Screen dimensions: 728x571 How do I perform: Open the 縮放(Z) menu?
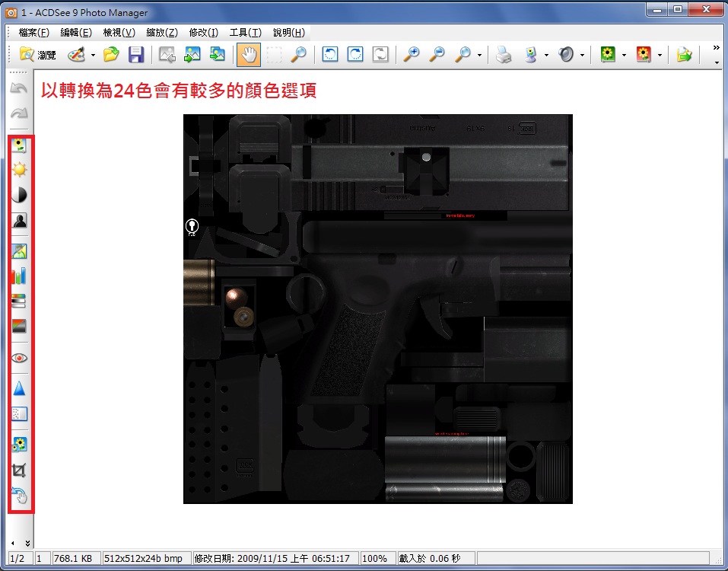162,33
